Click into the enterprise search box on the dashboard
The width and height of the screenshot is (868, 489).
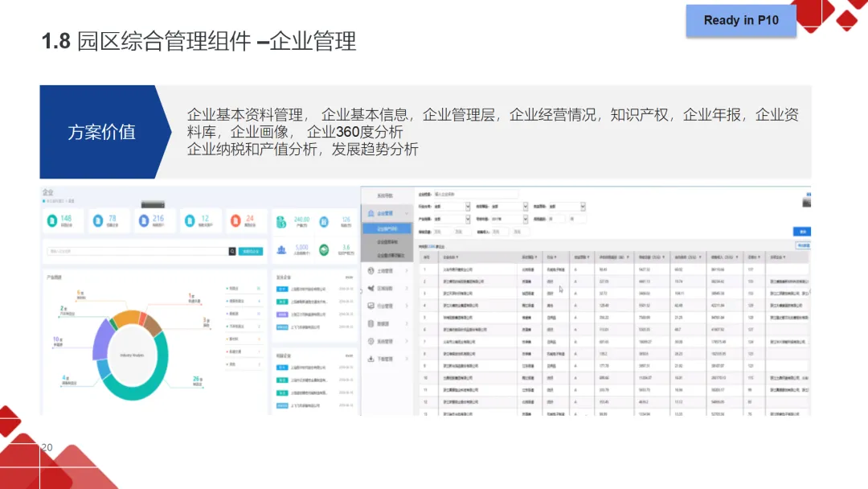click(137, 252)
